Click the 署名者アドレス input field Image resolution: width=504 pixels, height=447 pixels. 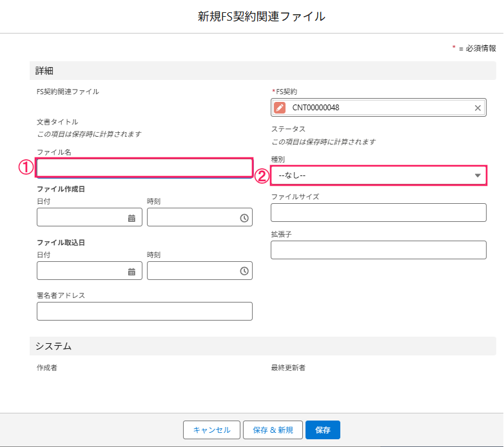[144, 311]
